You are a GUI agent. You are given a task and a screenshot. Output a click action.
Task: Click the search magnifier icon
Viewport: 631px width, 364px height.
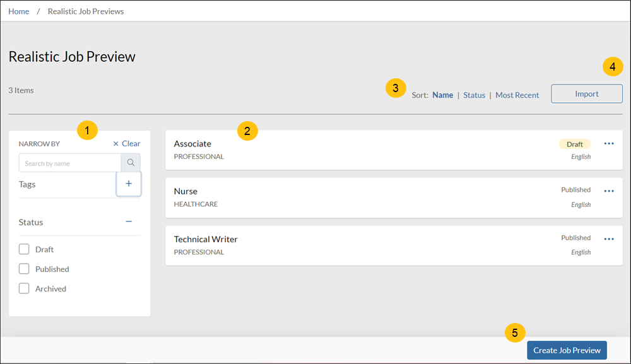point(131,163)
